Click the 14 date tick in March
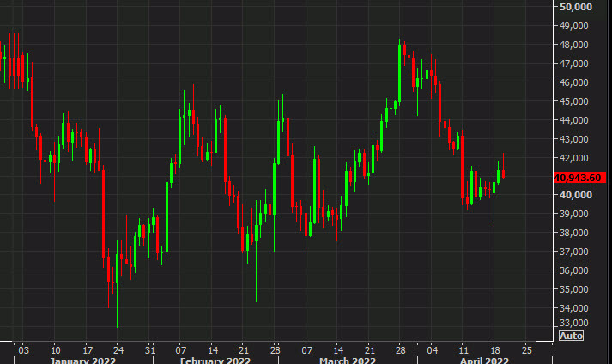Viewport: 612px width, 364px height. 338,350
